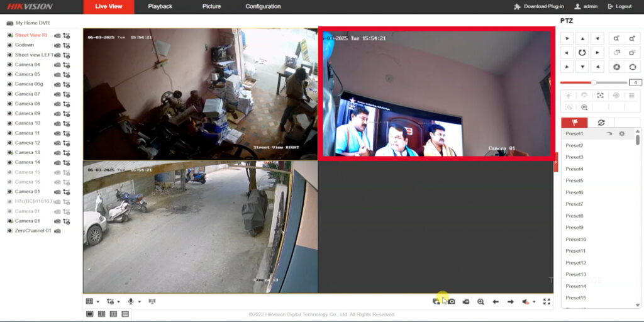
Task: Switch to the Playback tab
Action: (x=160, y=7)
